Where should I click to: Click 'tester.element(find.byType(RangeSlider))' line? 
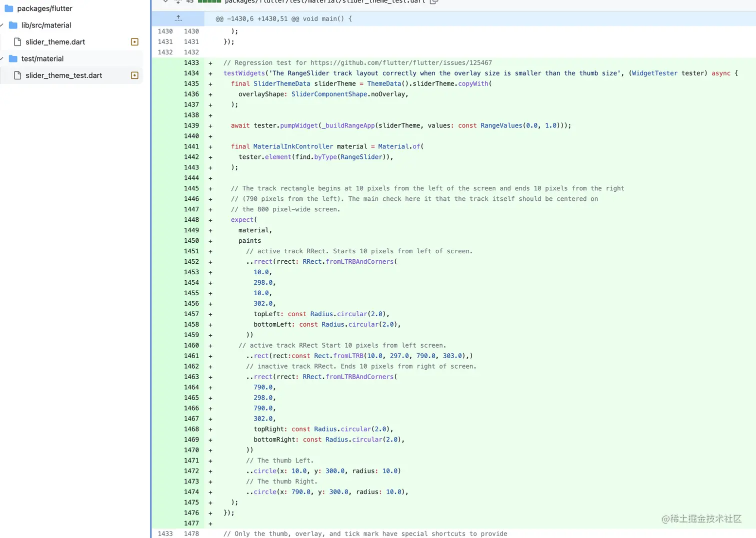click(x=316, y=157)
